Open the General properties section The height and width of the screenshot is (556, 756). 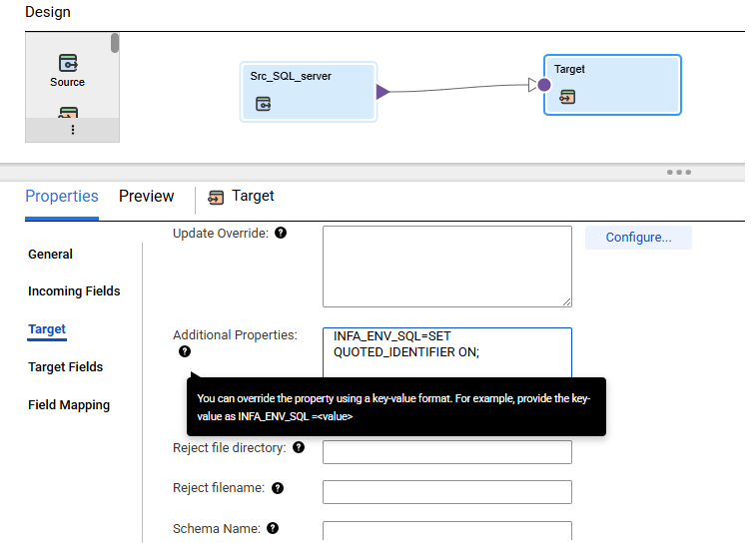pos(50,254)
